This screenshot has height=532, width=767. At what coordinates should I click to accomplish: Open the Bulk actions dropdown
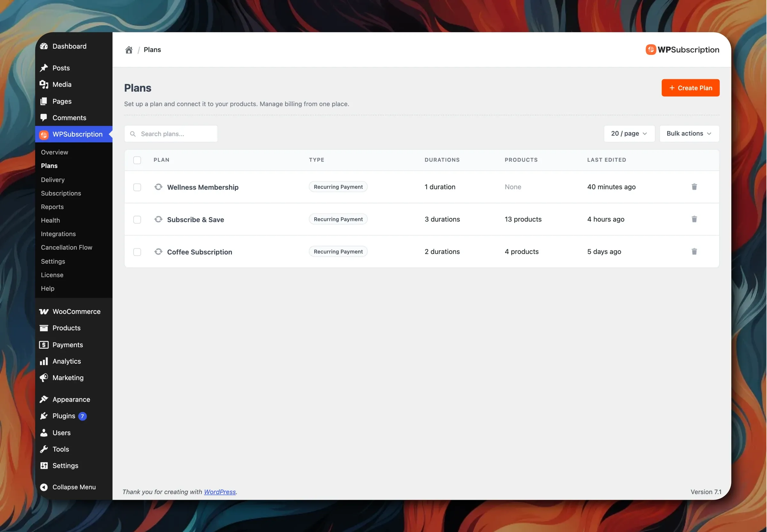689,133
